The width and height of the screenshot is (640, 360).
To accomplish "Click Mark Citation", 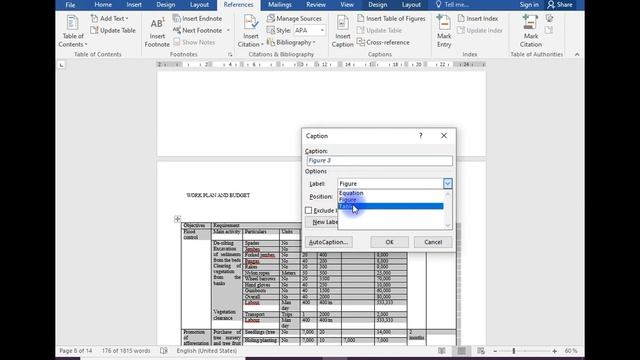I will 531,32.
